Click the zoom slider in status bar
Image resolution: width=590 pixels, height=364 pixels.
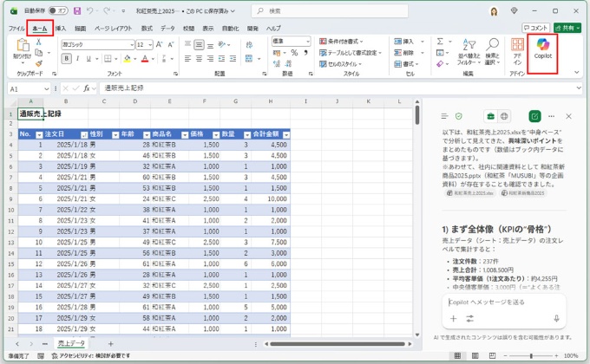click(x=530, y=355)
